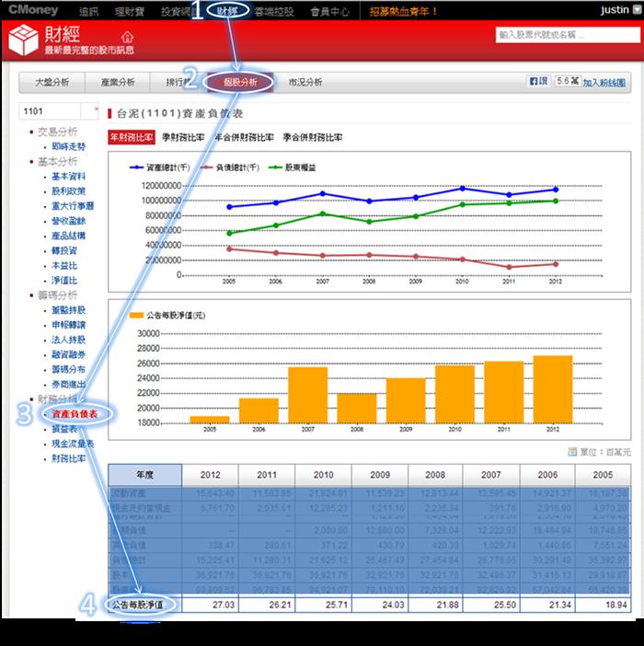Open 營收盈餘 in the sidebar
644x646 pixels.
(68, 221)
